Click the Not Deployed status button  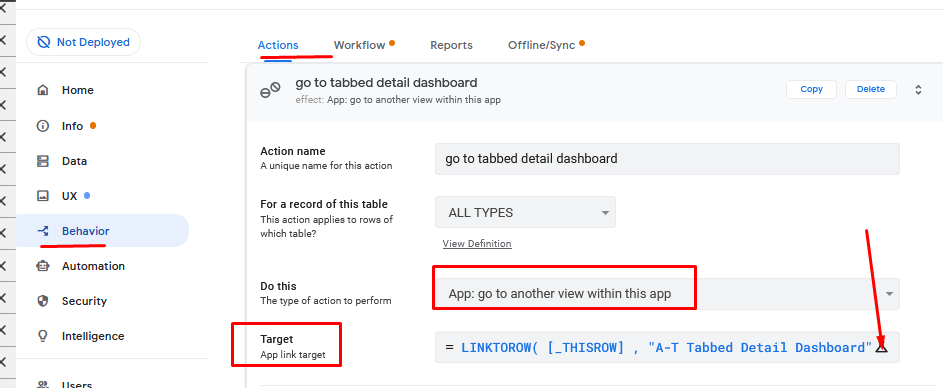[x=83, y=42]
